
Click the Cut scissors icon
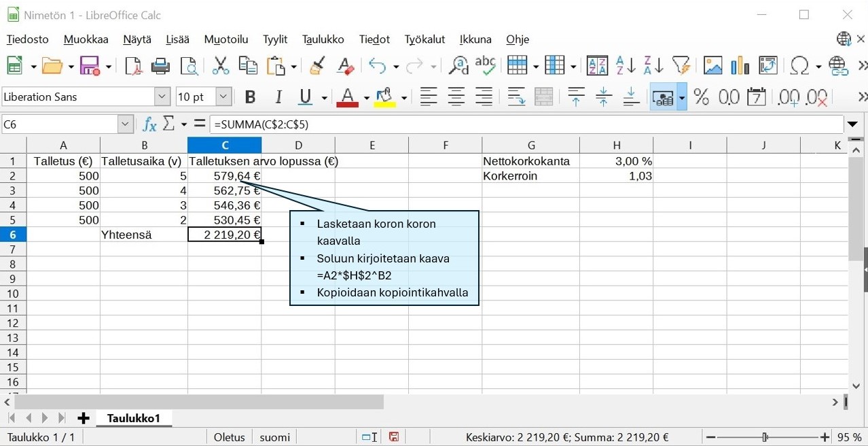tap(220, 66)
